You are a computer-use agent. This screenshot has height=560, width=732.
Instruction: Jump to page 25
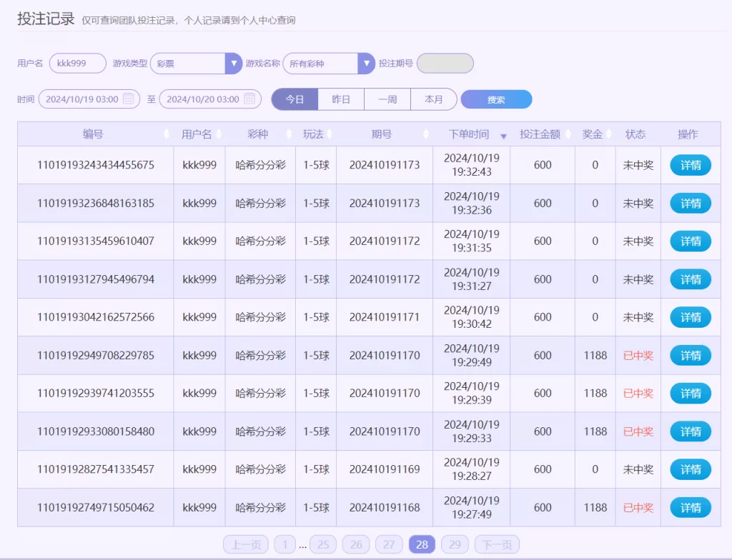tap(323, 544)
